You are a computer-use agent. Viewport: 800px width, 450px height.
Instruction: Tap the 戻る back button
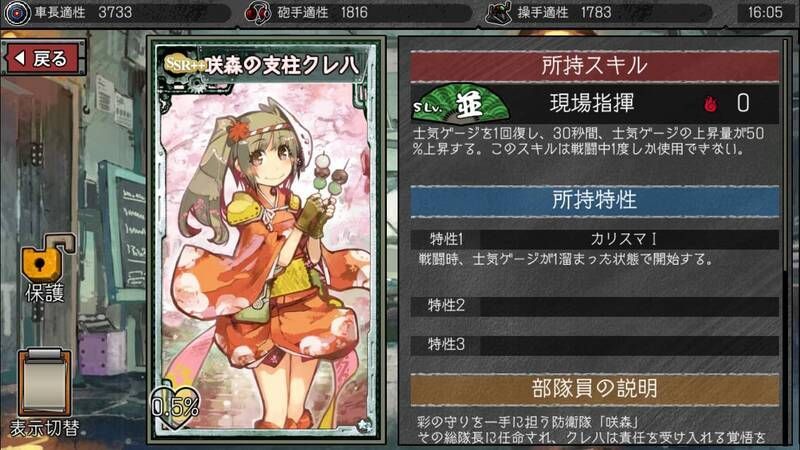click(x=43, y=58)
